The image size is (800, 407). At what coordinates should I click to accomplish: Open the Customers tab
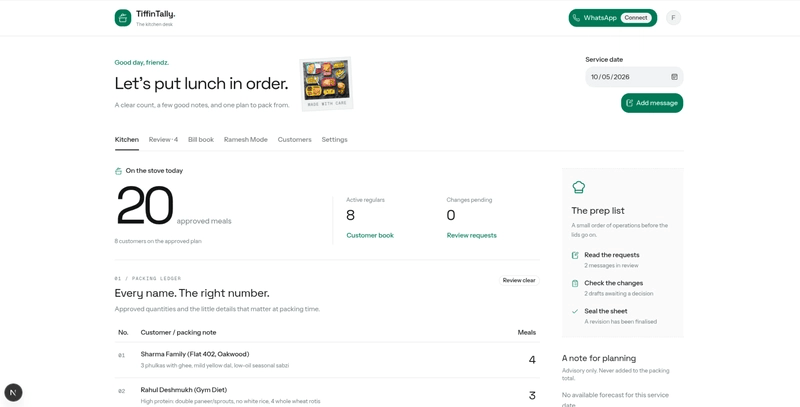[x=294, y=140]
